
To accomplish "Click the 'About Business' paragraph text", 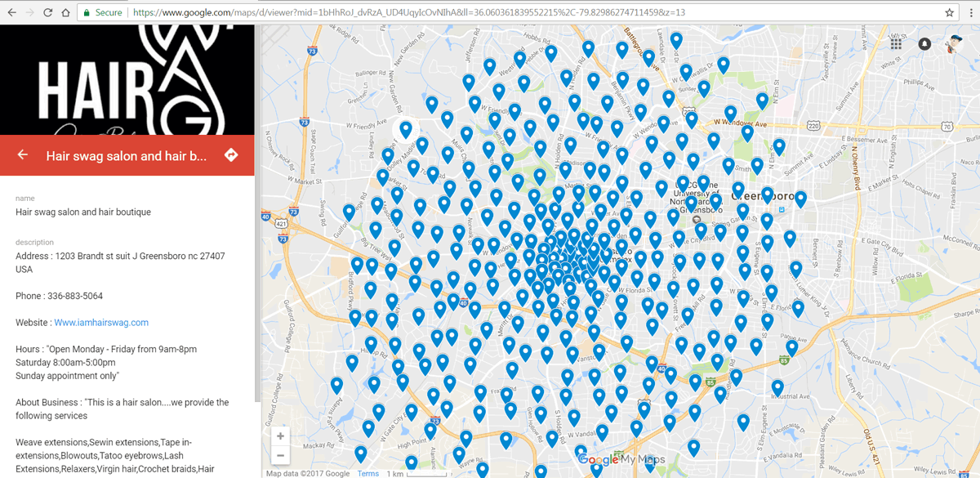I will tap(122, 409).
